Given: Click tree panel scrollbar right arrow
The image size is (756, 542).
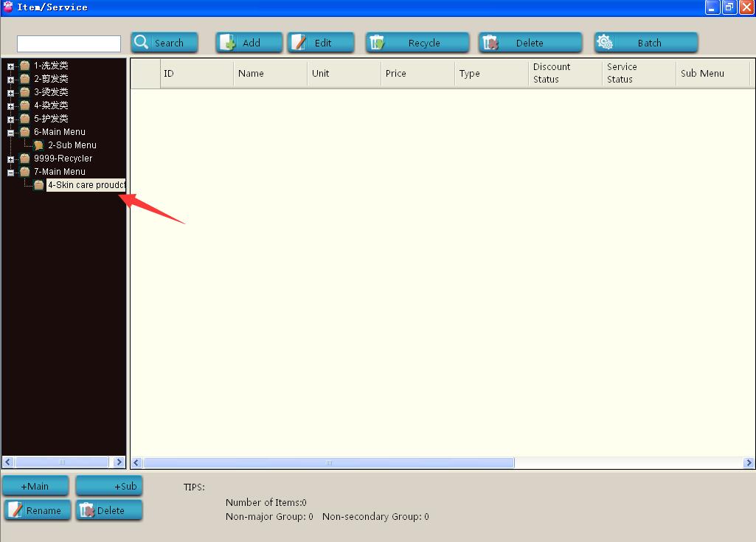Looking at the screenshot, I should click(119, 462).
